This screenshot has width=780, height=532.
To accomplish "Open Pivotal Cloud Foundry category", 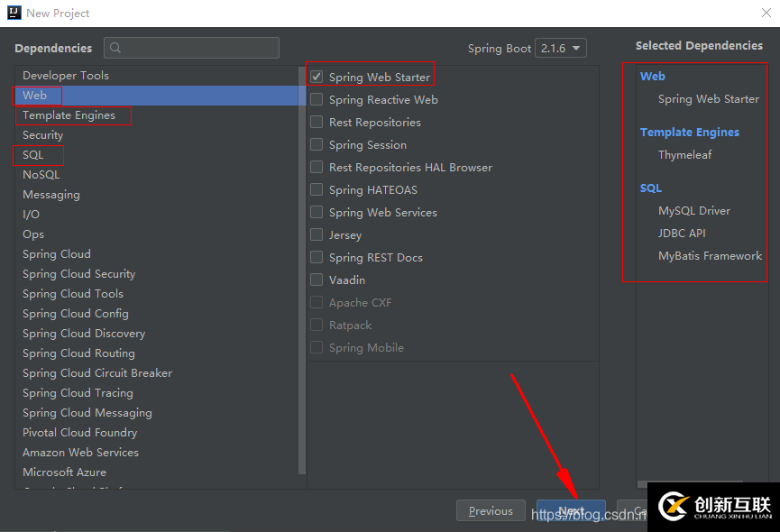I will (x=157, y=433).
